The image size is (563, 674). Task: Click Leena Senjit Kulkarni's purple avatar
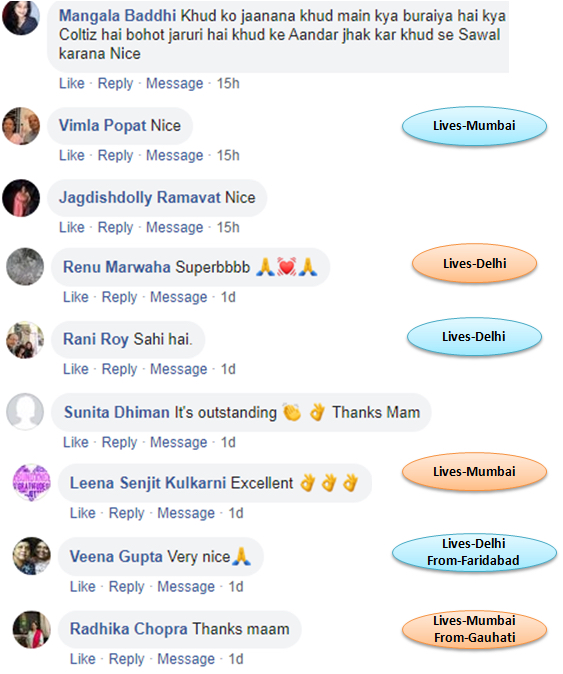click(31, 482)
